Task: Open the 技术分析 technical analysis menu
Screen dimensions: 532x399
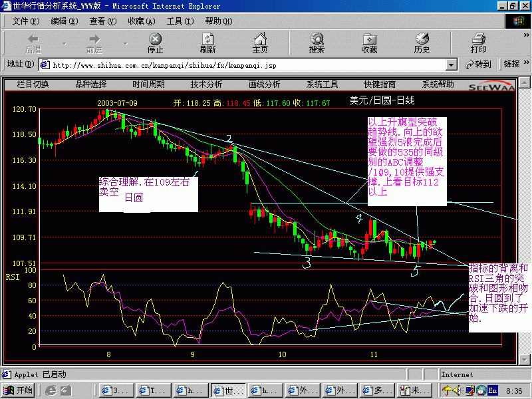Action: point(206,84)
